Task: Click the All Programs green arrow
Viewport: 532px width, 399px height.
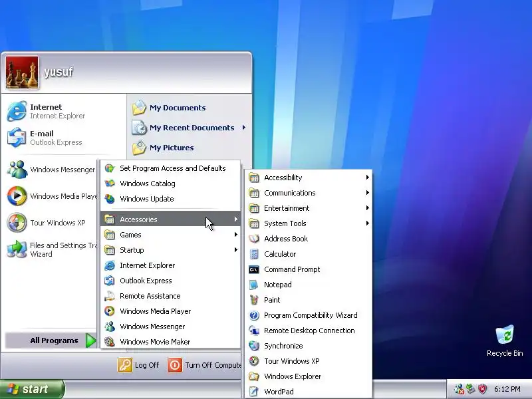Action: [90, 340]
